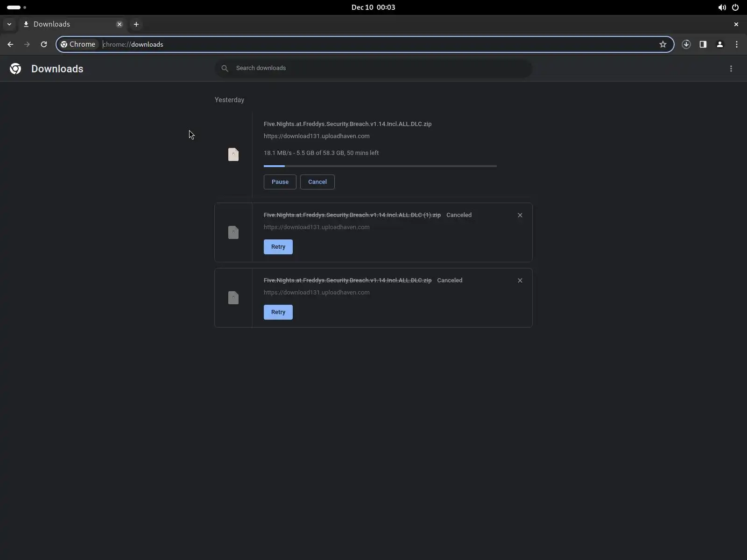The image size is (747, 560).
Task: Click the '18.1 MB/s - 5.5 GB of 58.3 GB' status
Action: tap(321, 153)
